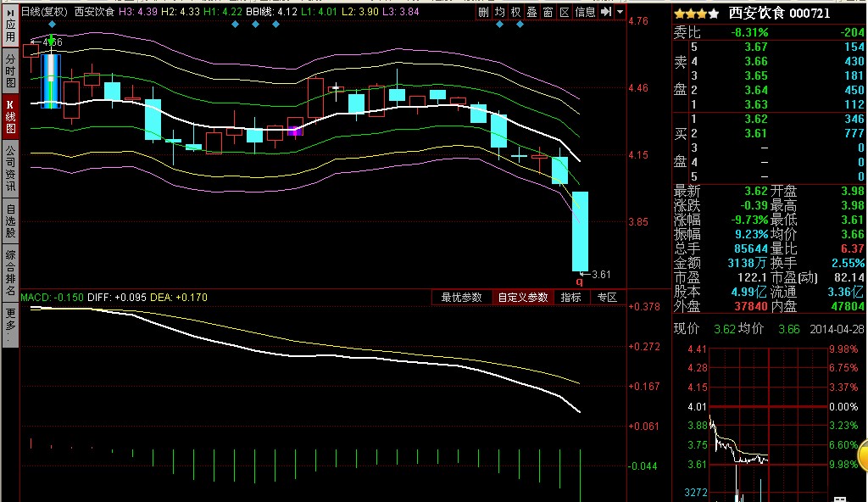The image size is (868, 502).
Task: Click 涨幅 -9.73% value
Action: tap(749, 220)
